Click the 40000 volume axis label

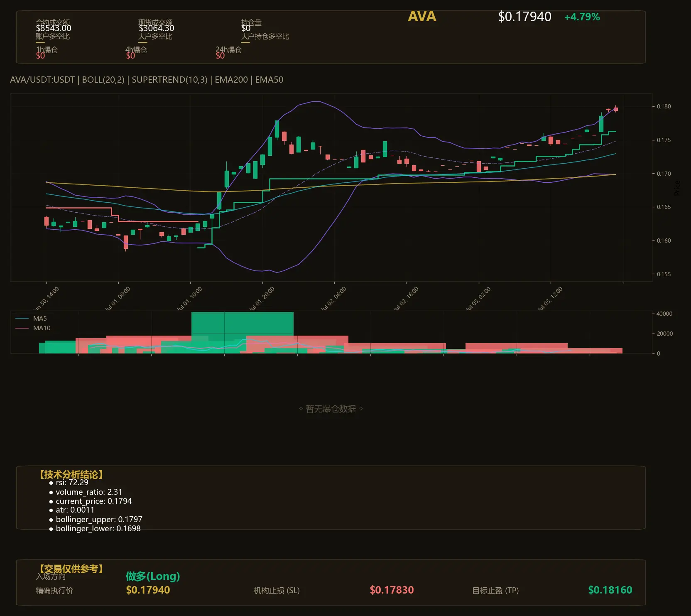tap(664, 314)
